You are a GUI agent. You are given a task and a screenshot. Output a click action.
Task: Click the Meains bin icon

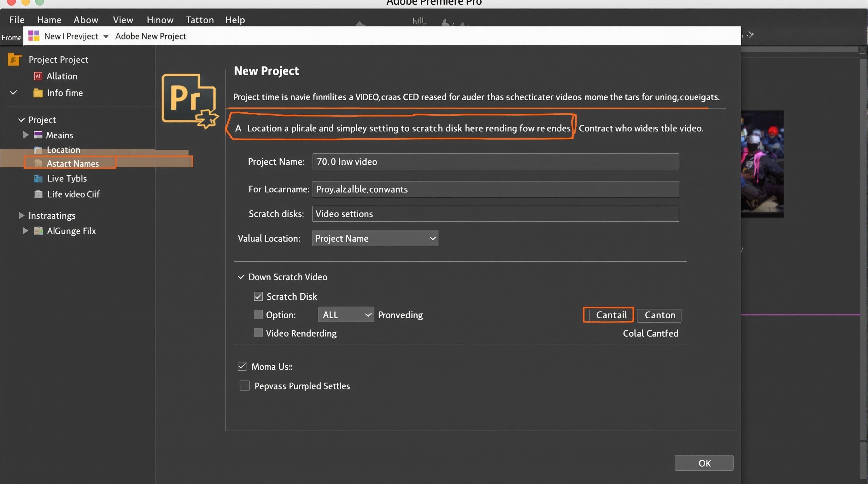pos(38,135)
